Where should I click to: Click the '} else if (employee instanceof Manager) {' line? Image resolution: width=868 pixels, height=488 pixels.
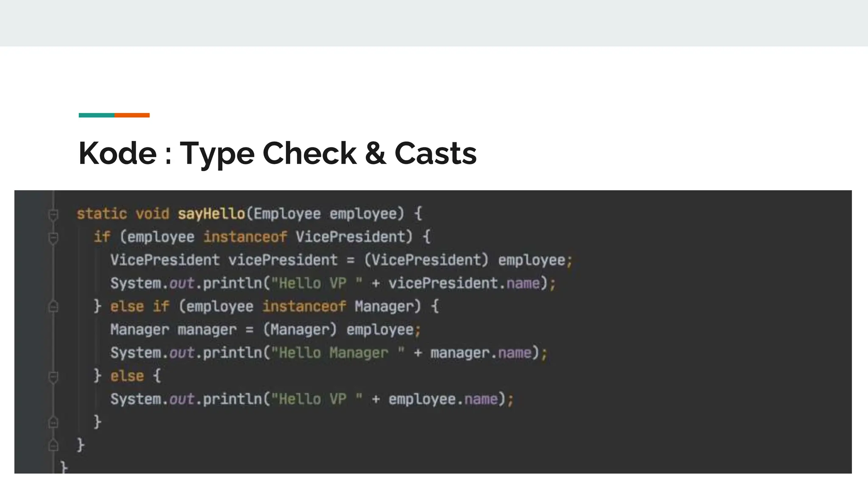(x=266, y=306)
